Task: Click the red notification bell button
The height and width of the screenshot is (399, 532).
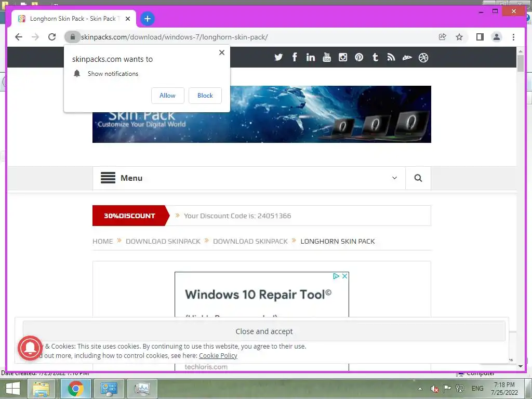Action: [x=30, y=348]
